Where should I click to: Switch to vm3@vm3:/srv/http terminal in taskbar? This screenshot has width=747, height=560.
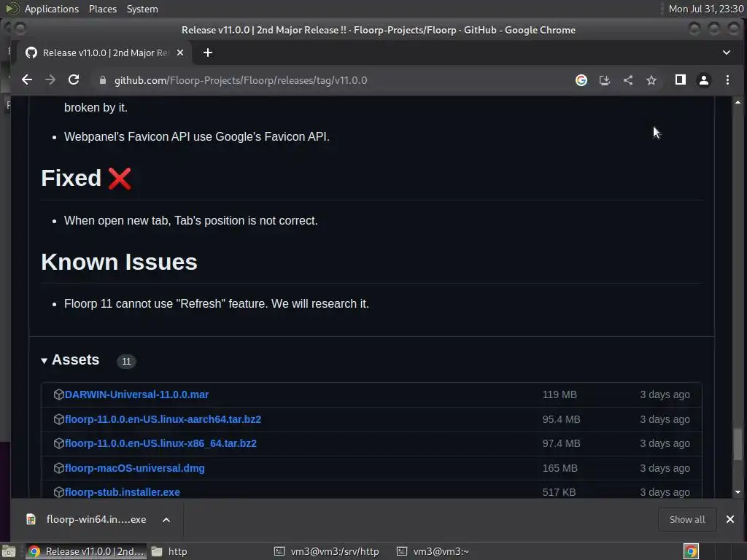[x=327, y=551]
